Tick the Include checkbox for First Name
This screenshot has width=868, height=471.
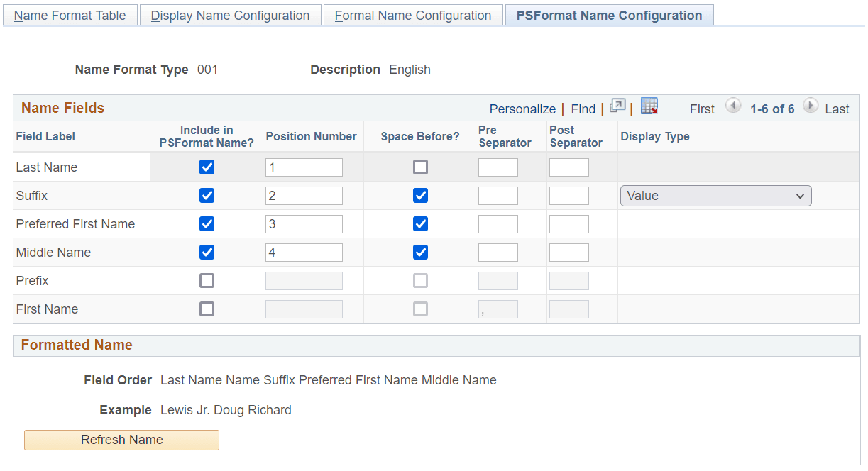click(x=207, y=309)
